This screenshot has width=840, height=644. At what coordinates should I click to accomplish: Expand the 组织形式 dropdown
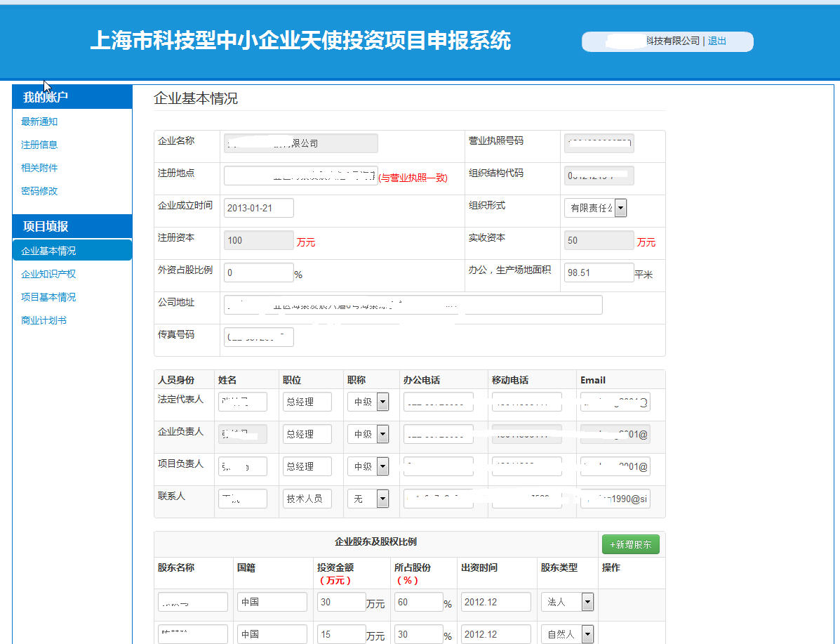click(x=620, y=208)
